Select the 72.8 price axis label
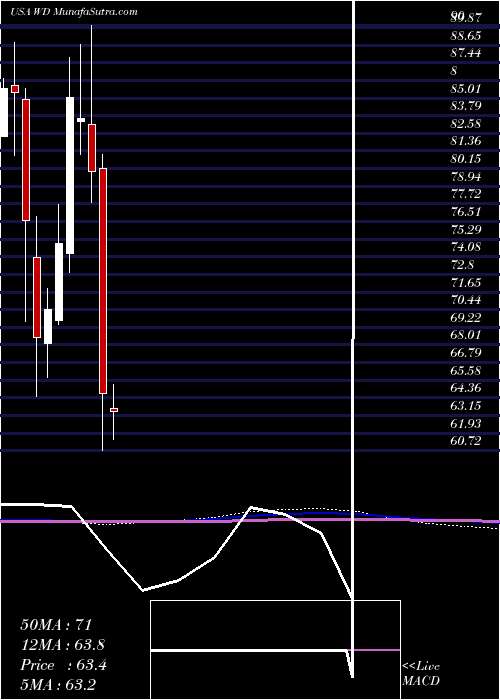The image size is (500, 700). pyautogui.click(x=462, y=264)
